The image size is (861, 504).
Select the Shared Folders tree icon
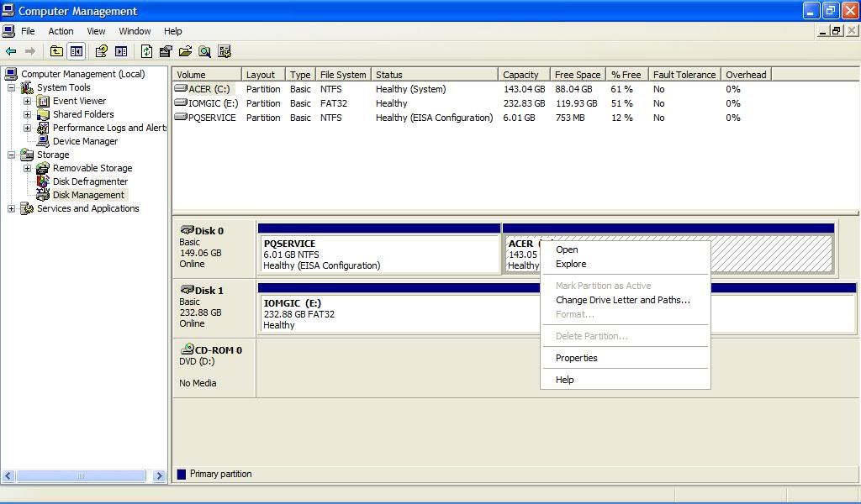pyautogui.click(x=43, y=114)
